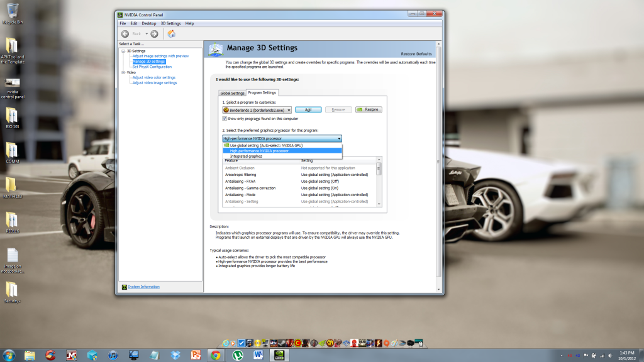This screenshot has width=644, height=362.
Task: Click the Forward arrow in the toolbar
Action: [x=155, y=34]
